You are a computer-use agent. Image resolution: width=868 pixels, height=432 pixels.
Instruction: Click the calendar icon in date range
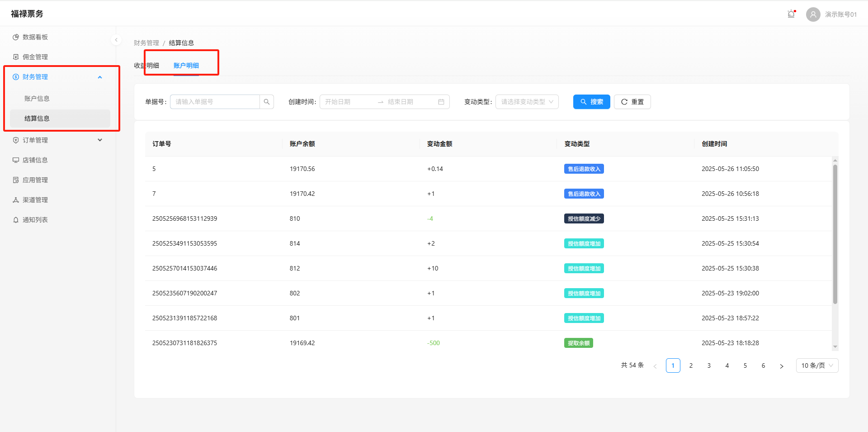(x=441, y=102)
